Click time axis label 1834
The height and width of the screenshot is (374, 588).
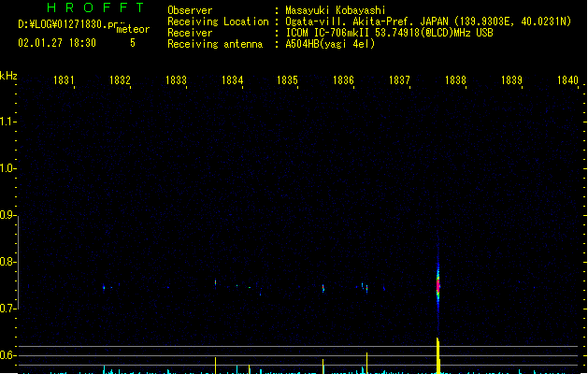click(232, 80)
